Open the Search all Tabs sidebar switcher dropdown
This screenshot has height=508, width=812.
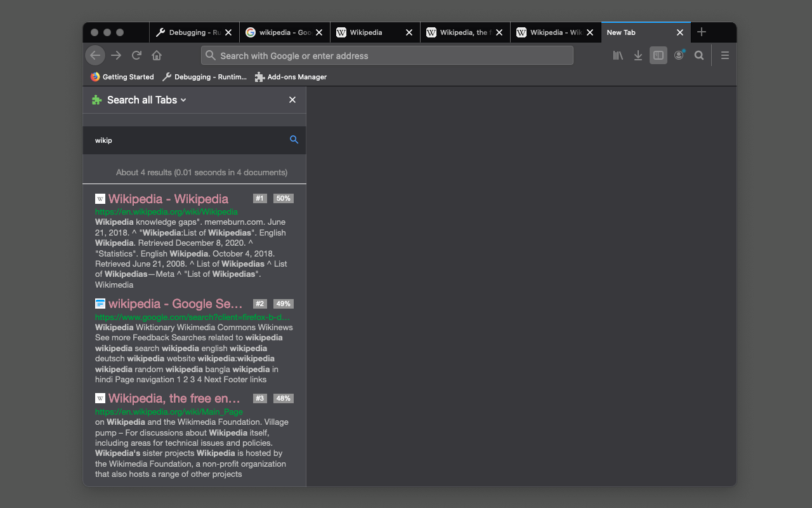(147, 100)
